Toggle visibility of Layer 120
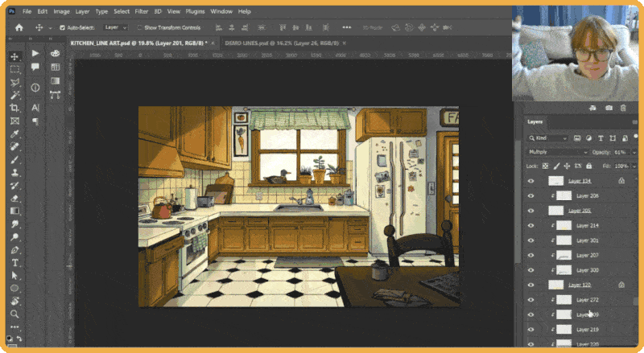Screen dimensions: 644x353 click(530, 285)
